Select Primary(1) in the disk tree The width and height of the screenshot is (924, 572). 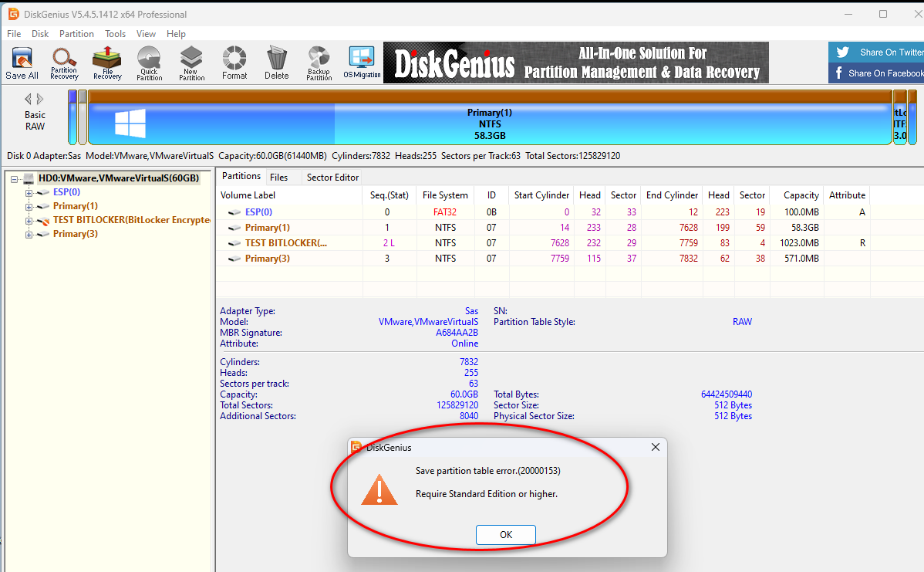click(x=76, y=206)
